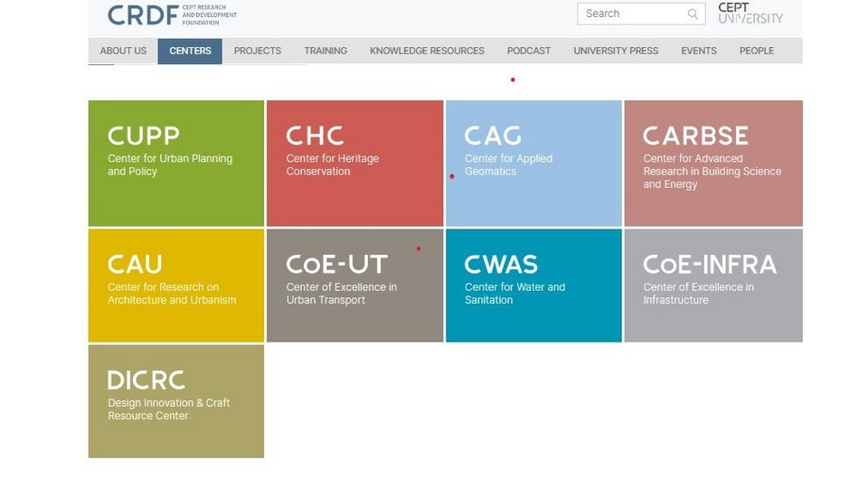Screen dimensions: 868x488
Task: Click Events in the navigation bar
Action: (699, 51)
